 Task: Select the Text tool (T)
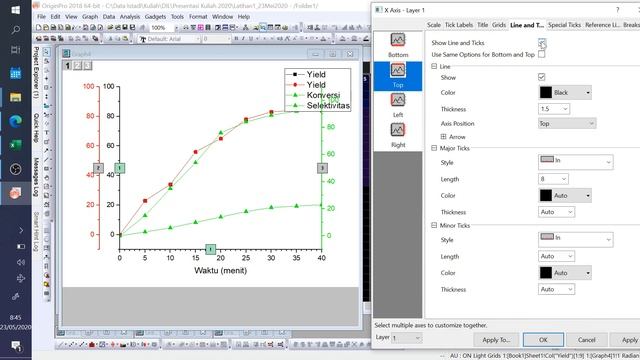point(47,133)
